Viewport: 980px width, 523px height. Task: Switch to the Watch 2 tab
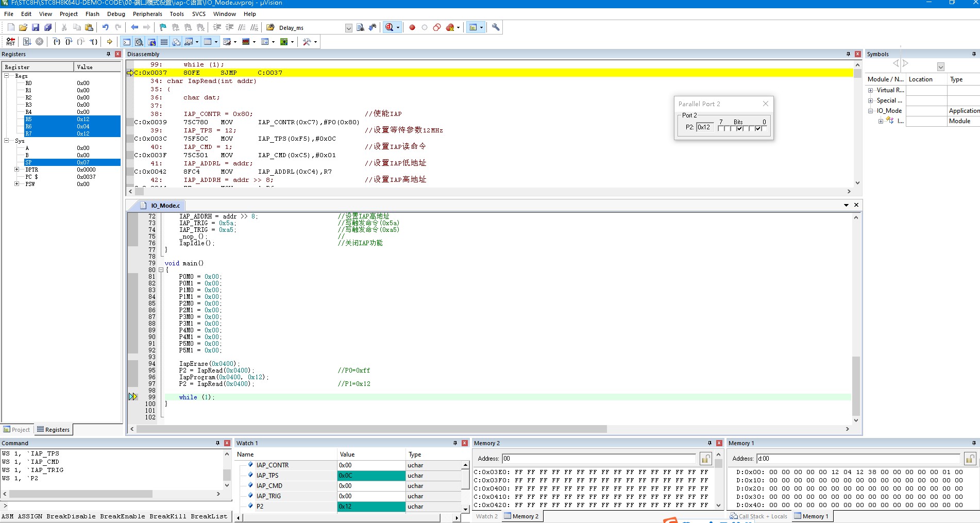tap(486, 516)
